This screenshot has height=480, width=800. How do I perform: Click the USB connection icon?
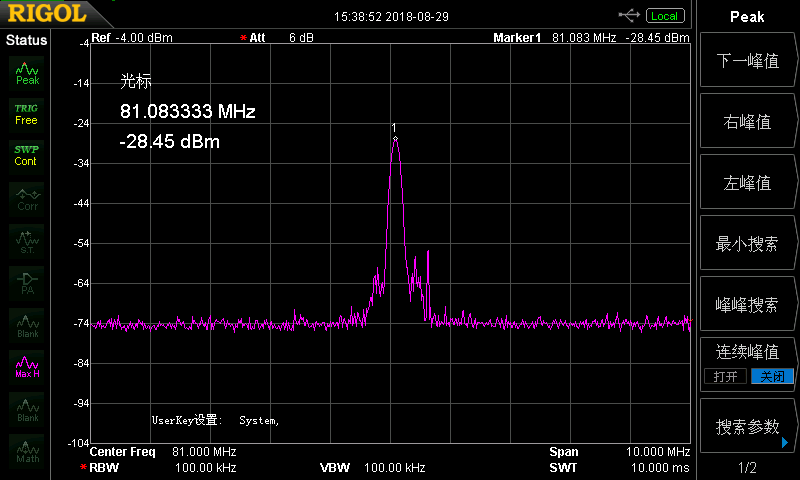[629, 16]
